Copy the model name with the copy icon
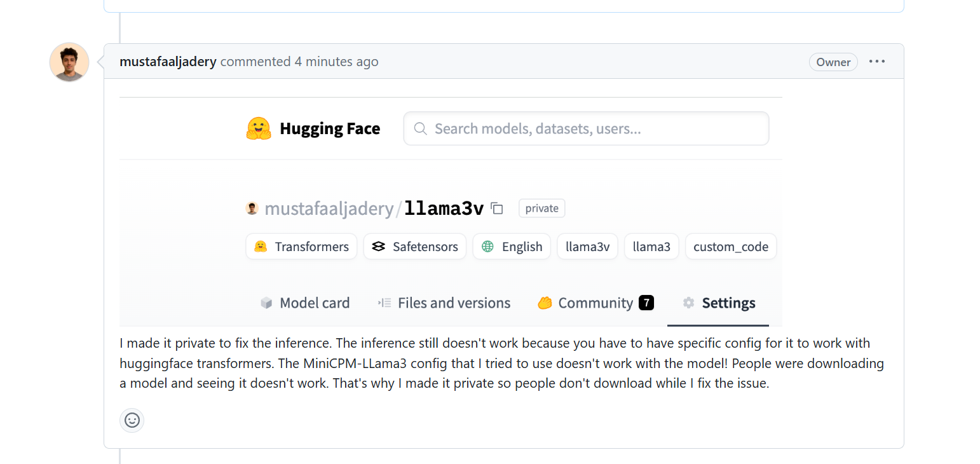 [x=498, y=208]
